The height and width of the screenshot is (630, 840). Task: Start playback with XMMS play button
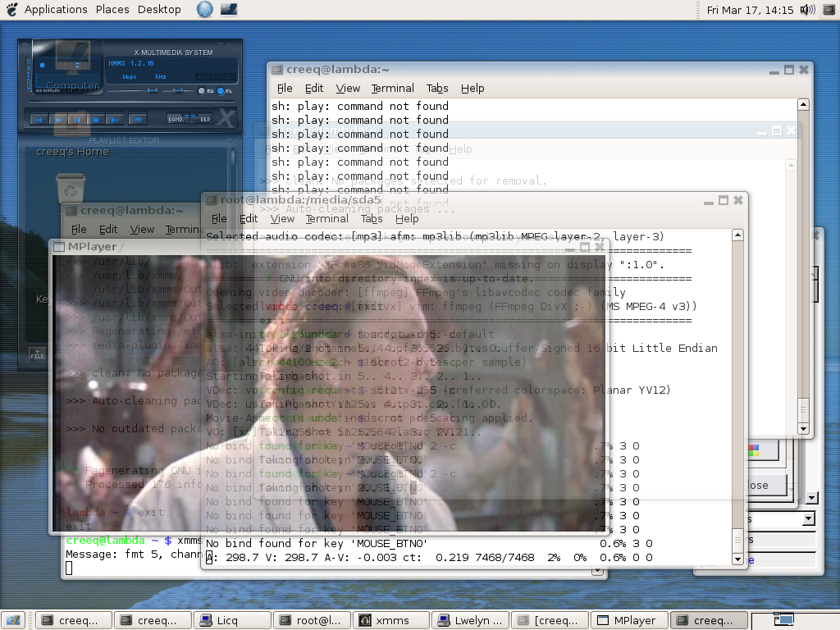click(58, 120)
